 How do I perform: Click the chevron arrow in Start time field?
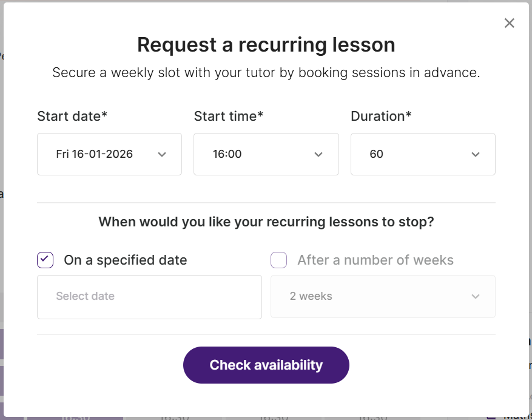[318, 154]
